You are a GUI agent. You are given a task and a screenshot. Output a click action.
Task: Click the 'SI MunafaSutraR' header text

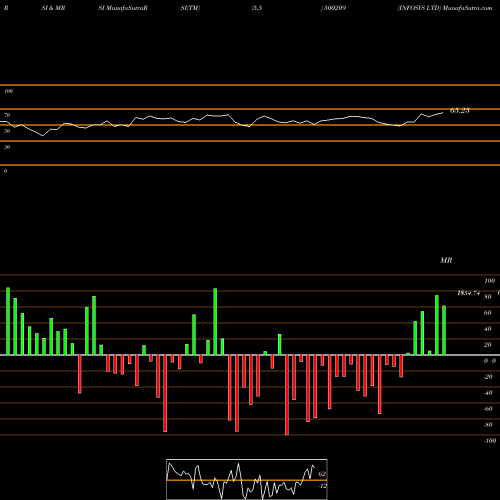coord(123,8)
